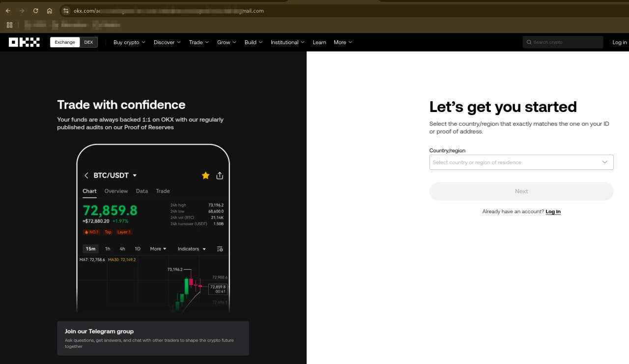Expand the Build menu
Viewport: 629px width, 364px height.
pos(254,42)
